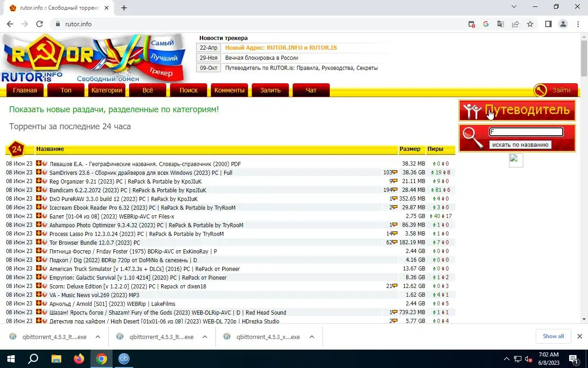The height and width of the screenshot is (368, 588).
Task: Open the Комменты menu tab
Action: (x=229, y=90)
